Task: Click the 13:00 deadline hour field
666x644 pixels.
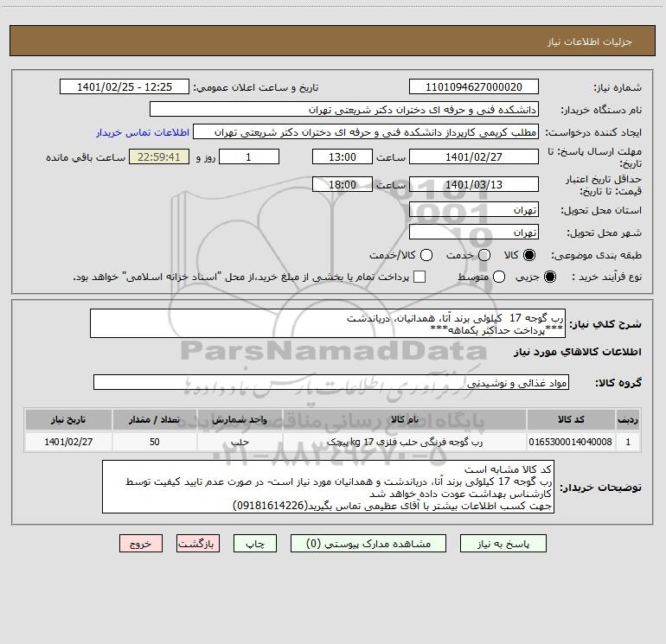Action: [x=343, y=156]
